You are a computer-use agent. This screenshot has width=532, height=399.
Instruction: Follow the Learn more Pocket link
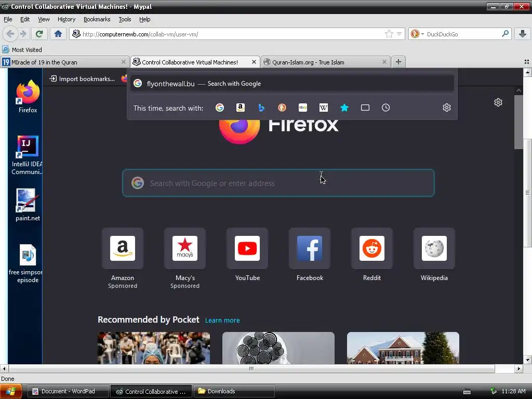coord(222,320)
